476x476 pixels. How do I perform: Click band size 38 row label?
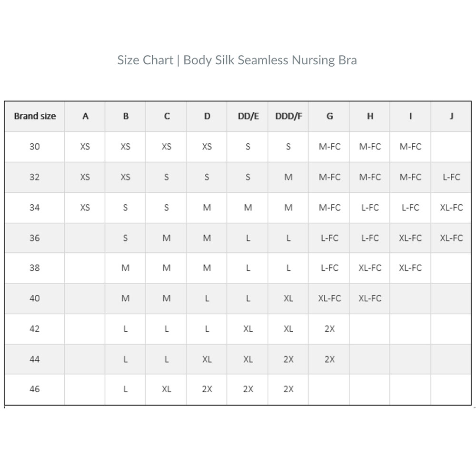pyautogui.click(x=35, y=268)
